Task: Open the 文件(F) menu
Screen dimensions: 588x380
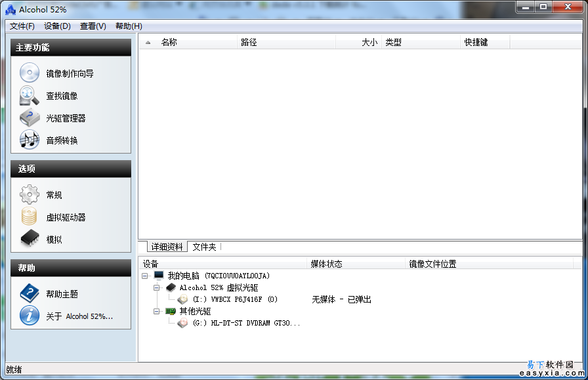Action: (x=22, y=26)
